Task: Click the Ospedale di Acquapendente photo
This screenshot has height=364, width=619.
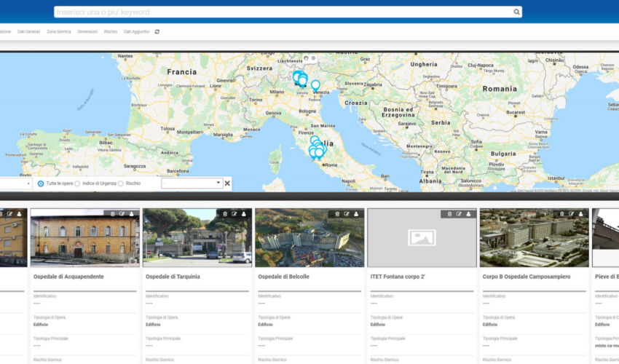Action: (85, 237)
